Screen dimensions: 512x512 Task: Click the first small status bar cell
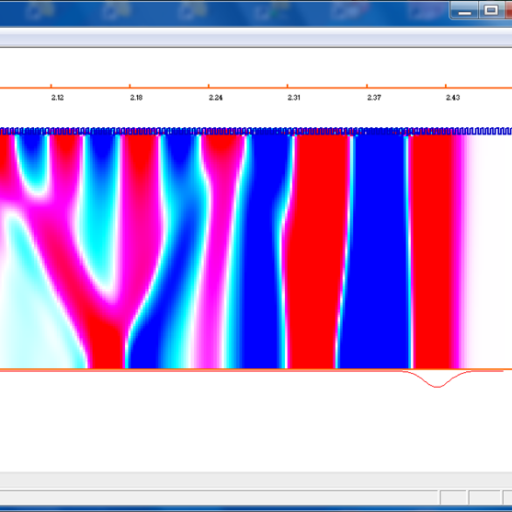453,498
